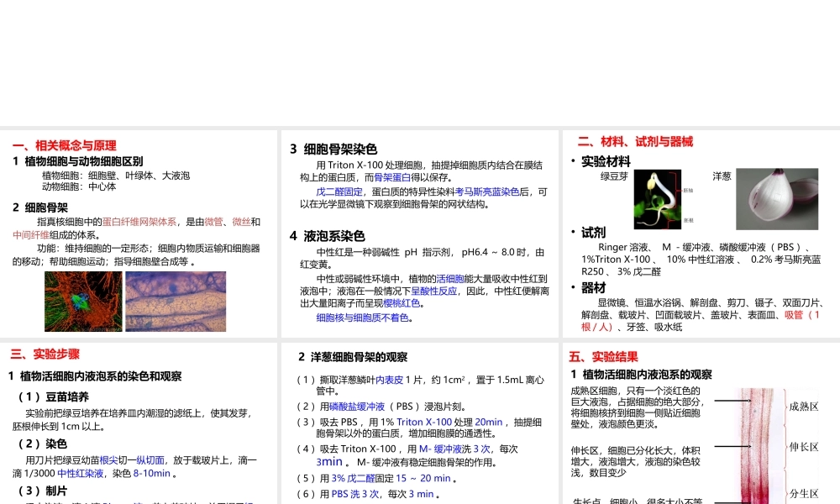The image size is (840, 504).
Task: Open the 绿豆芽 bean sprout photo
Action: [659, 199]
